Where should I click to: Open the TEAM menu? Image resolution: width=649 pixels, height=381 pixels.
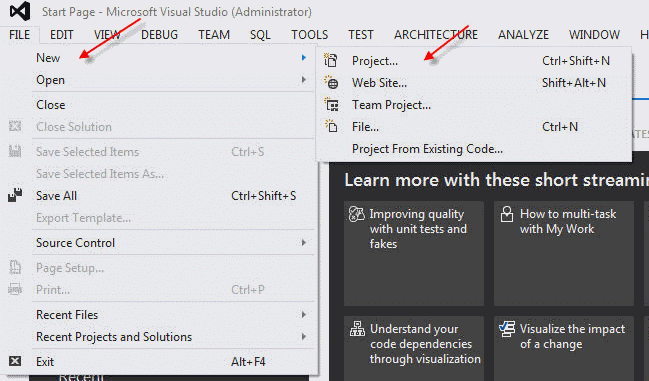click(x=214, y=35)
